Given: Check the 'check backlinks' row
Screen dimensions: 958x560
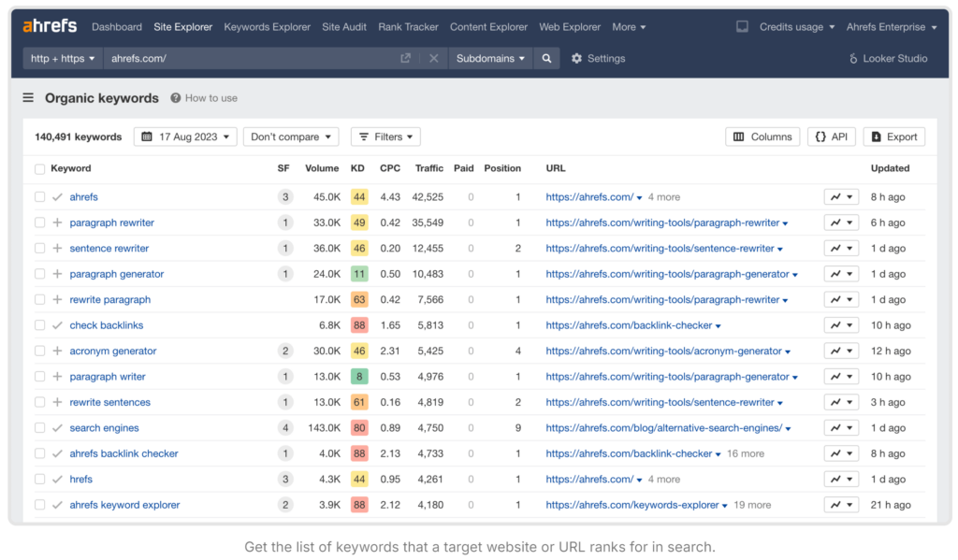Looking at the screenshot, I should pos(39,325).
